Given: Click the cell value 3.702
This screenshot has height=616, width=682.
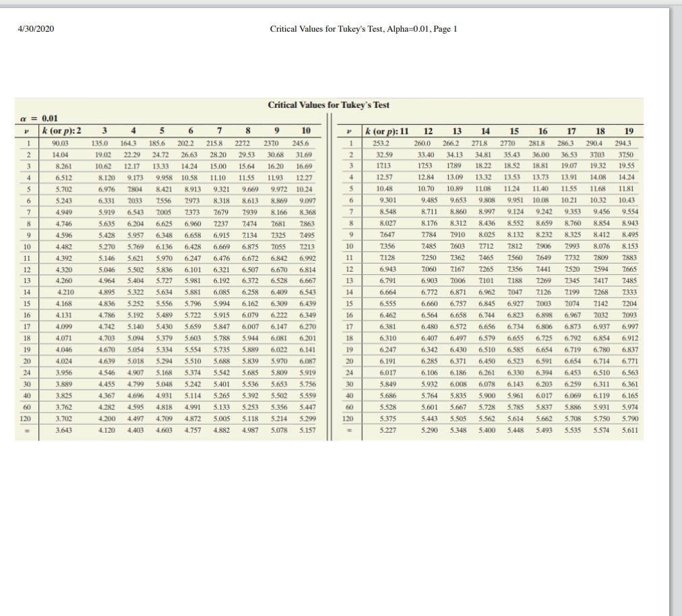Looking at the screenshot, I should point(64,419).
